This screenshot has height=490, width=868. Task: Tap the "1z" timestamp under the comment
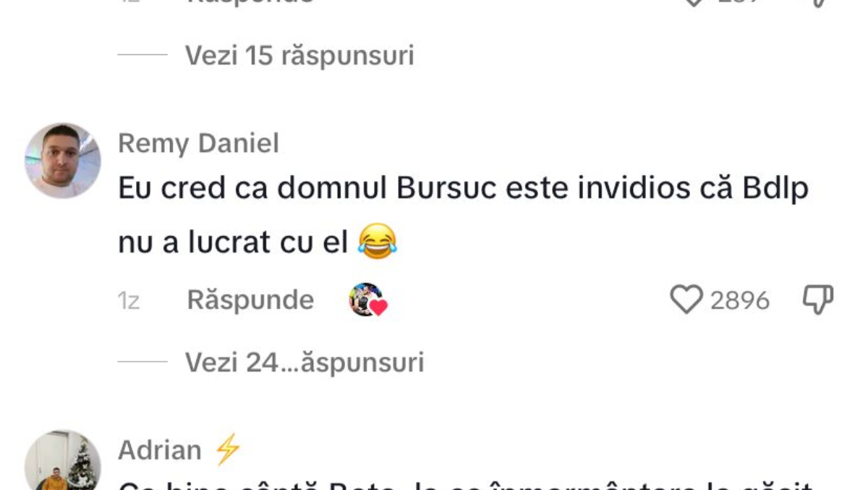tap(128, 301)
